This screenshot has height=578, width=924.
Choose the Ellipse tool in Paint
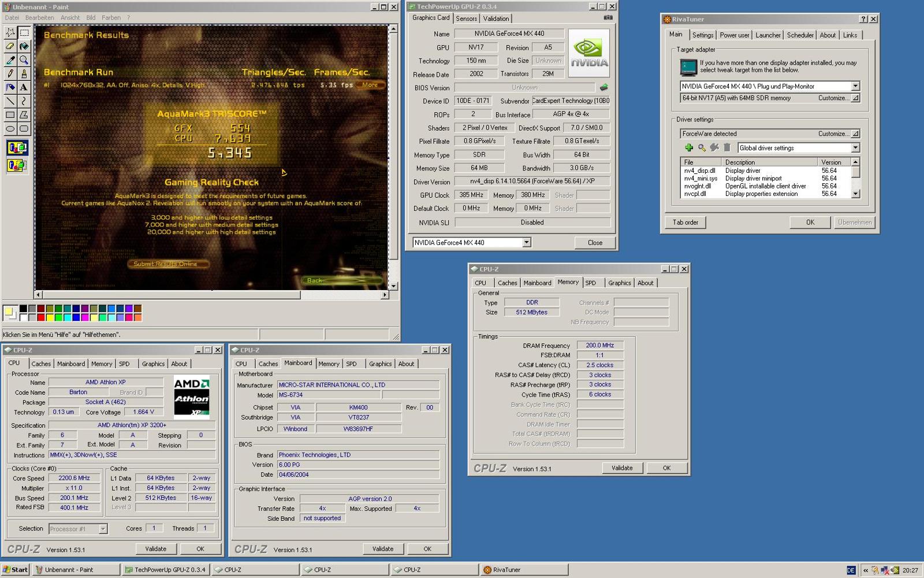tap(10, 129)
